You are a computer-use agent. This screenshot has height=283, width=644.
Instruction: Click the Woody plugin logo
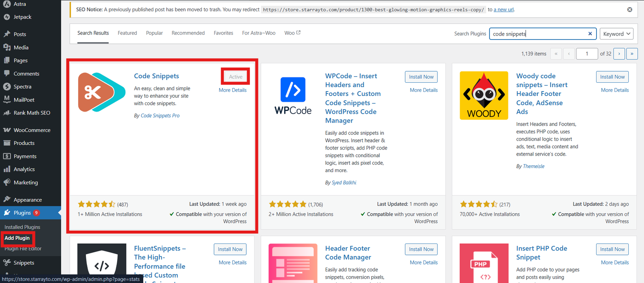(484, 96)
